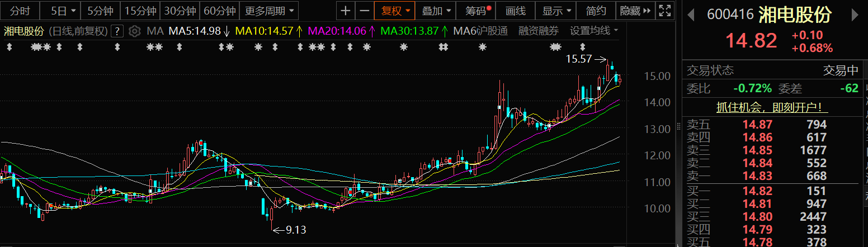Image resolution: width=868 pixels, height=247 pixels.
Task: Go to next stock with right arrow
Action: click(859, 15)
